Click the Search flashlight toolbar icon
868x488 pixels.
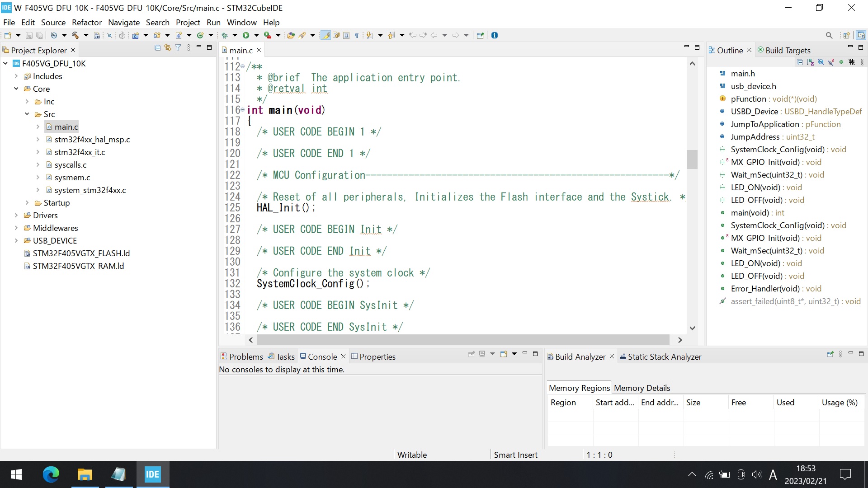pyautogui.click(x=302, y=35)
